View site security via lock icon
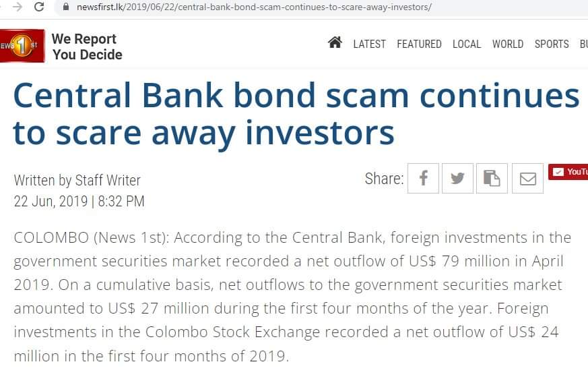Viewport: 588px width, 385px height. coord(66,7)
